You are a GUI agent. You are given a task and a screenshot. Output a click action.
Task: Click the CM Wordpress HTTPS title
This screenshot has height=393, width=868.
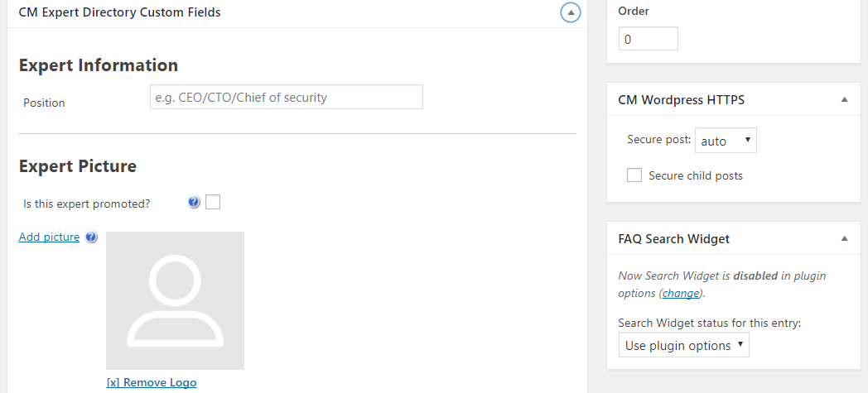pos(681,100)
